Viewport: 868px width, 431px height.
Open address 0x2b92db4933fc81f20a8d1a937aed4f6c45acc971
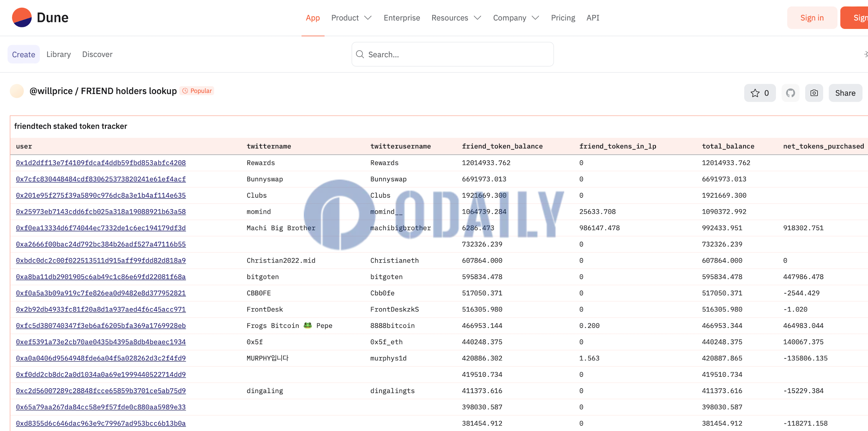[101, 309]
